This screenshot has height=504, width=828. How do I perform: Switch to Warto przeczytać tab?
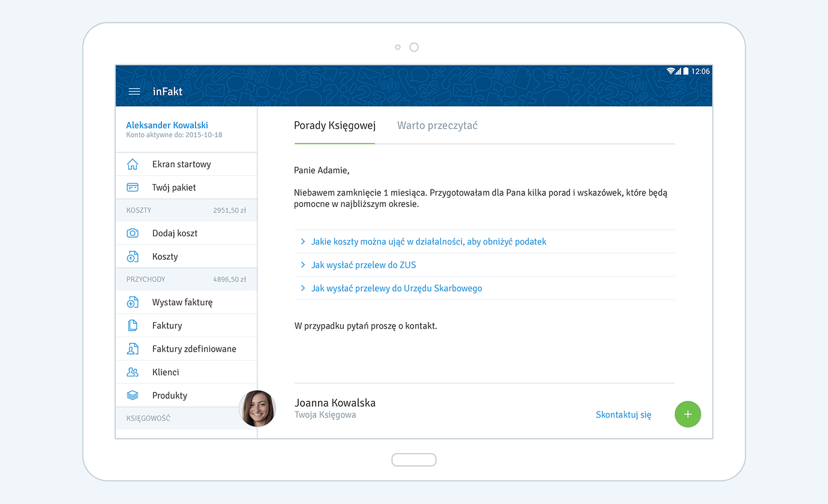[x=437, y=125]
